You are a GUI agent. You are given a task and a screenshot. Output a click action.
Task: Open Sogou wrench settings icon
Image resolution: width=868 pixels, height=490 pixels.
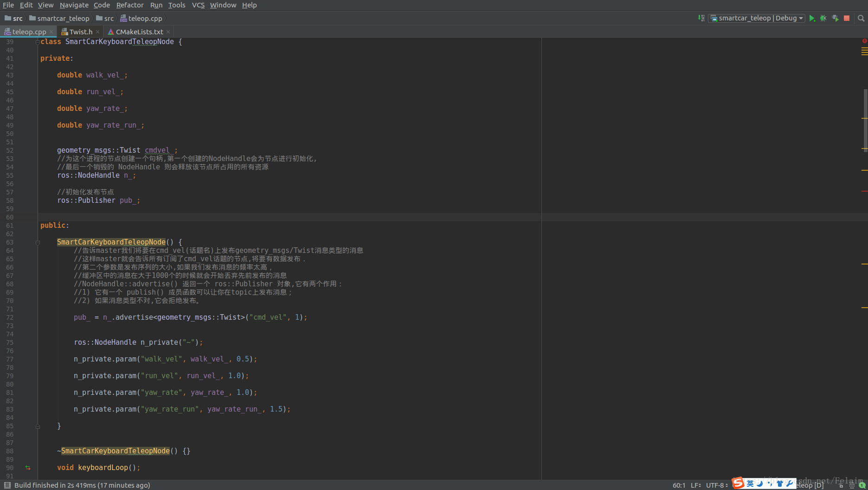(790, 484)
